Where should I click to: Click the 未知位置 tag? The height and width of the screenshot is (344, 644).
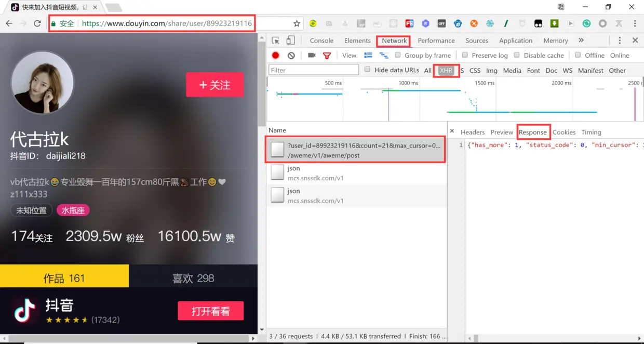coord(31,210)
